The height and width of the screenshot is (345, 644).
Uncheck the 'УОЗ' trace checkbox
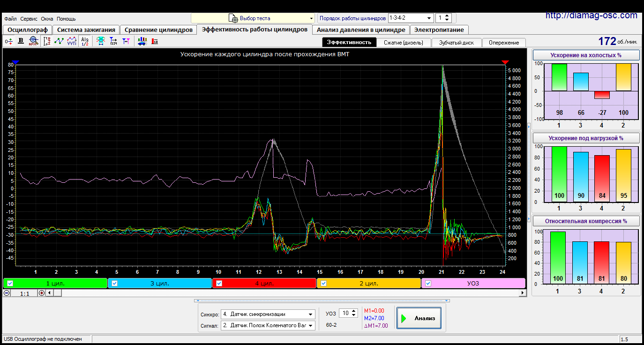point(428,283)
